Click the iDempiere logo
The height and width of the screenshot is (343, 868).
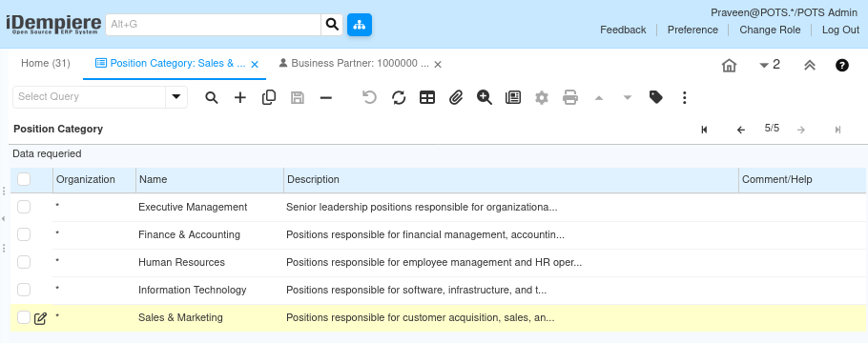53,25
